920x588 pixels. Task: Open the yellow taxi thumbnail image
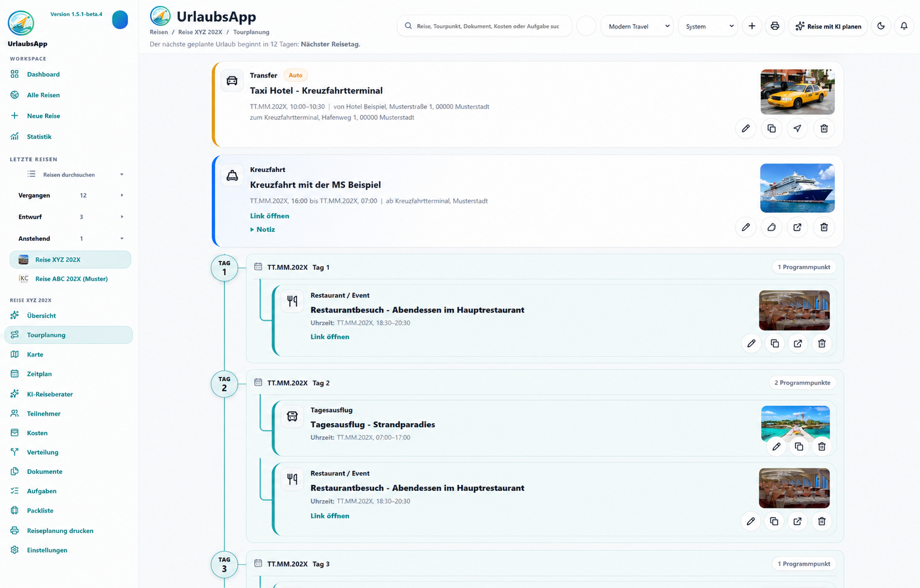(797, 91)
